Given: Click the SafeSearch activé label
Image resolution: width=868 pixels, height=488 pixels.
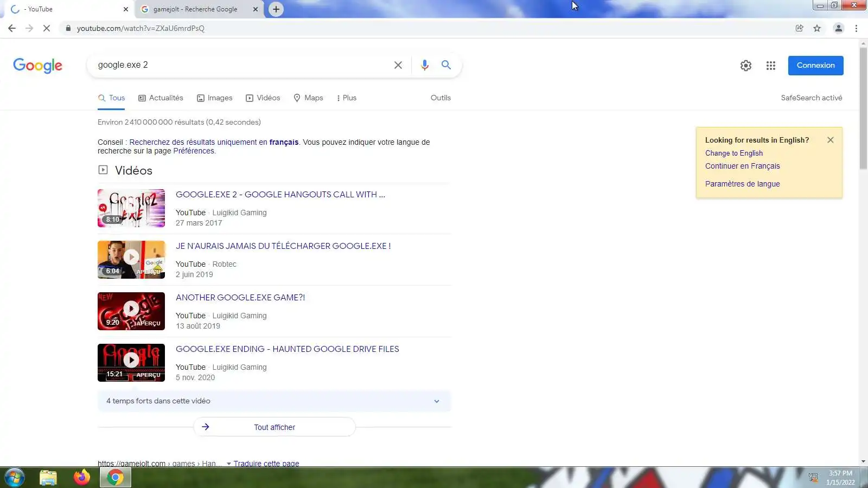Looking at the screenshot, I should pos(812,98).
